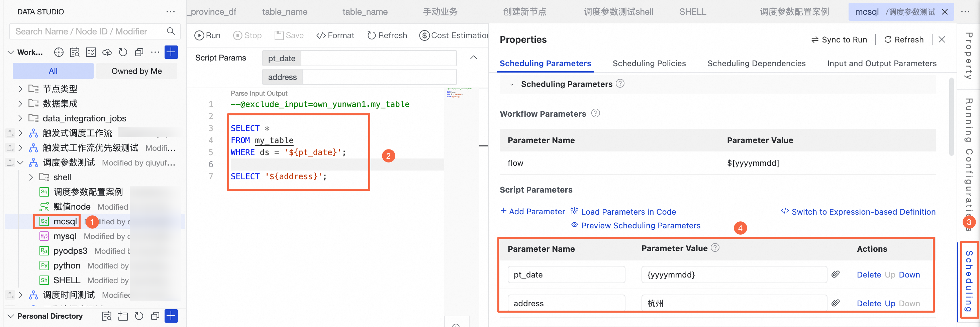Delete the pt_date parameter
Screen dimensions: 980x327
[x=869, y=275]
